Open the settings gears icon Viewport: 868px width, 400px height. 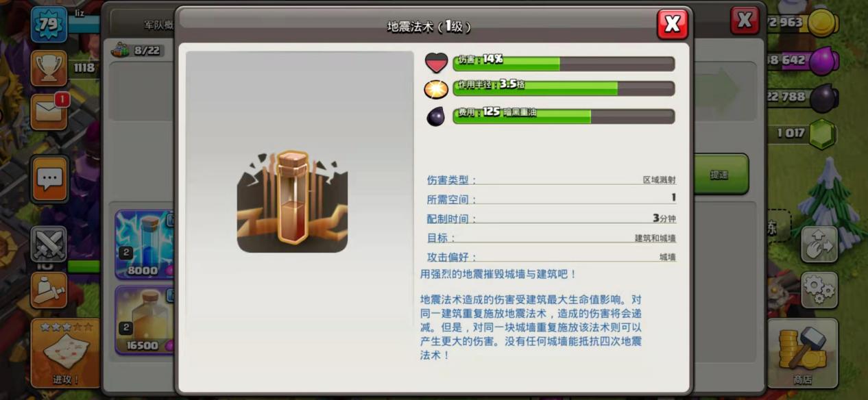(819, 290)
